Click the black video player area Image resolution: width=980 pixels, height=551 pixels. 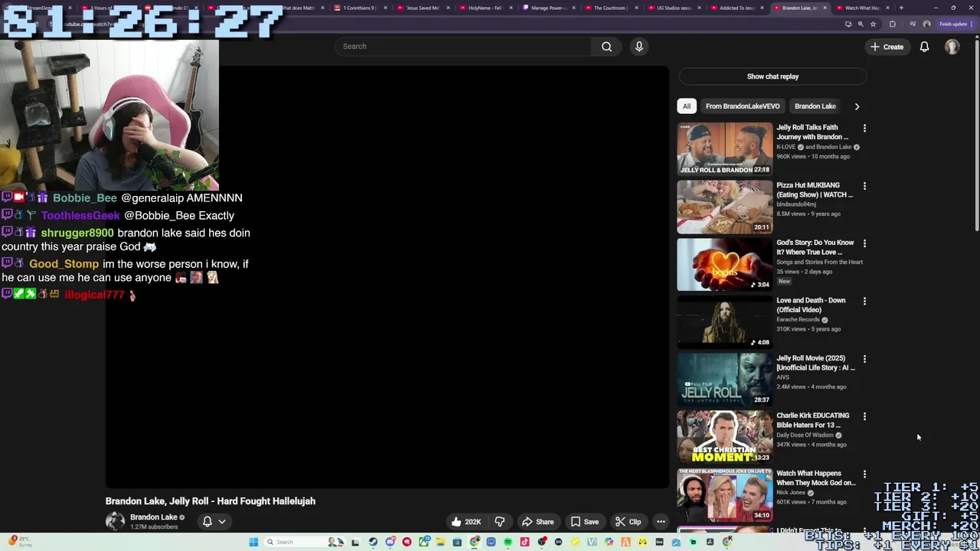(x=387, y=276)
